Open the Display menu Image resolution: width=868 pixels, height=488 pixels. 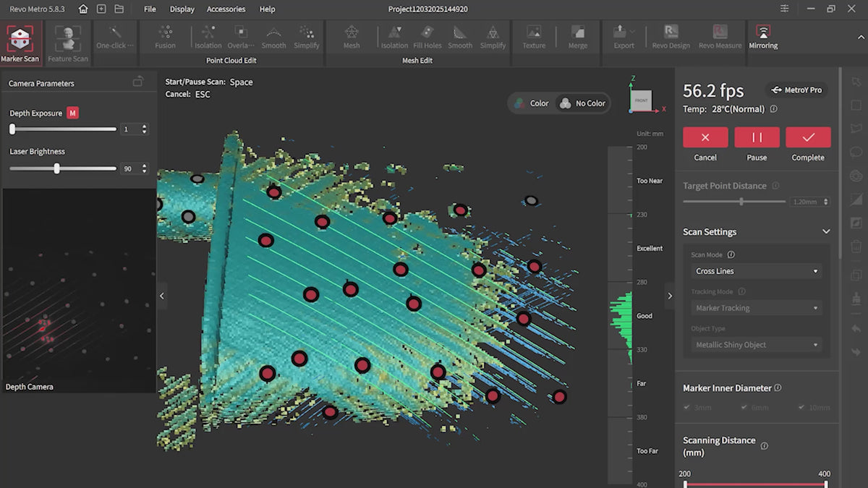[182, 9]
